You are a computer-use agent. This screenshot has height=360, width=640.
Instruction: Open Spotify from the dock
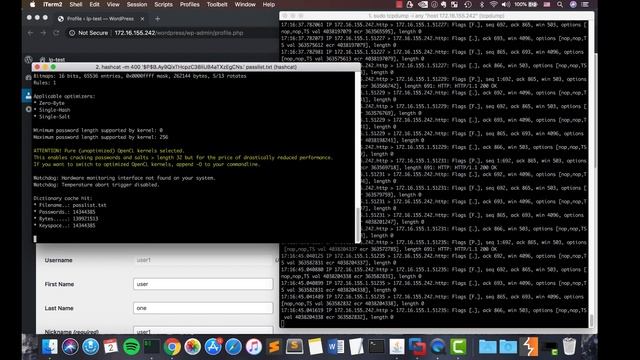[x=131, y=347]
